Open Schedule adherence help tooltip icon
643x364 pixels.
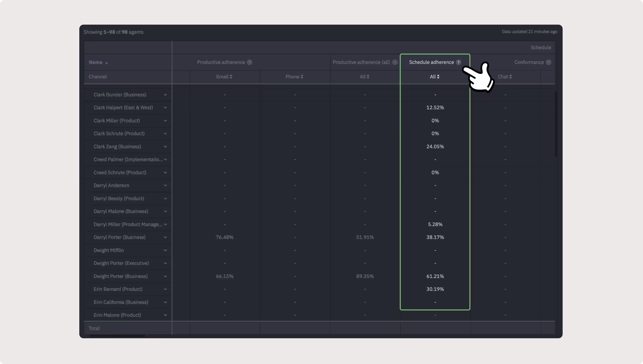click(459, 62)
